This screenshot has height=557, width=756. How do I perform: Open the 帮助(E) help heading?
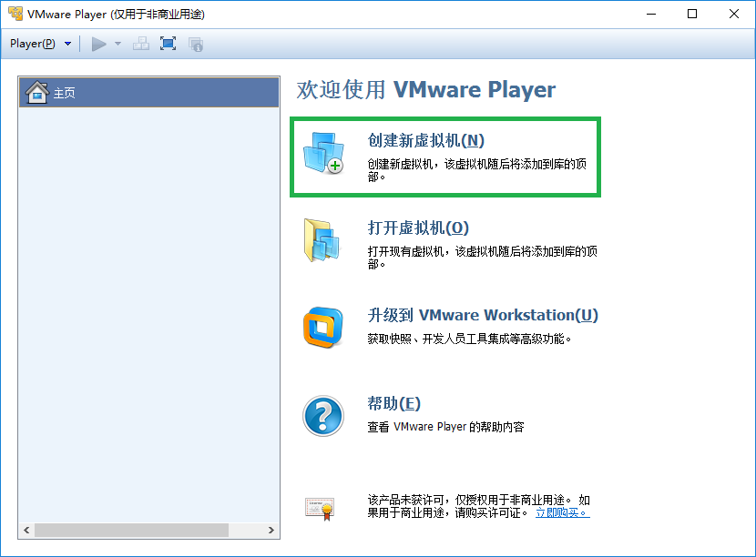coord(393,403)
